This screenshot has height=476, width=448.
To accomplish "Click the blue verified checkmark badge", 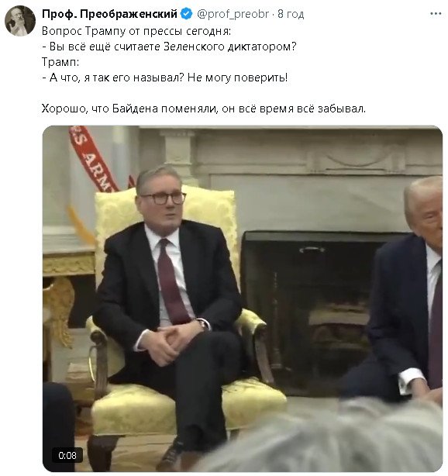I will [x=186, y=14].
